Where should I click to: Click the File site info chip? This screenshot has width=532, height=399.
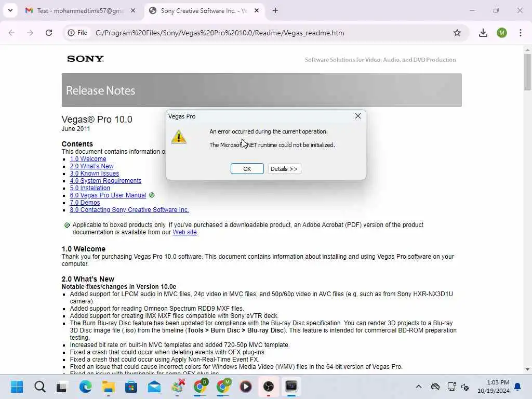coord(78,33)
